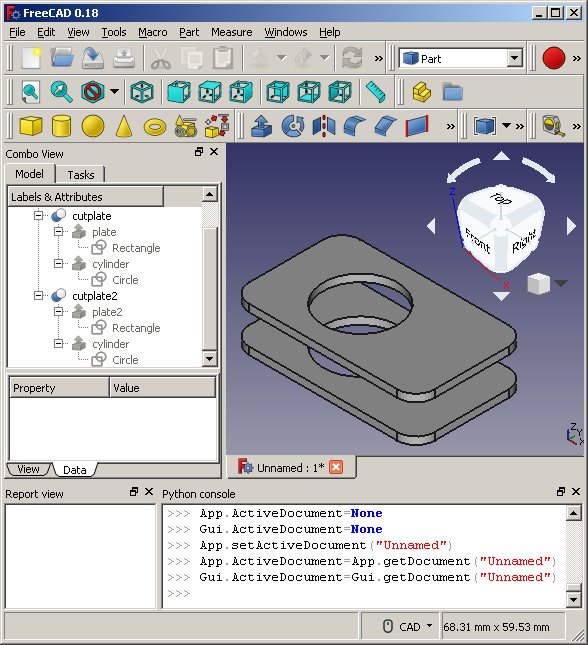Open the boolean tools dropdown arrow

pos(507,125)
